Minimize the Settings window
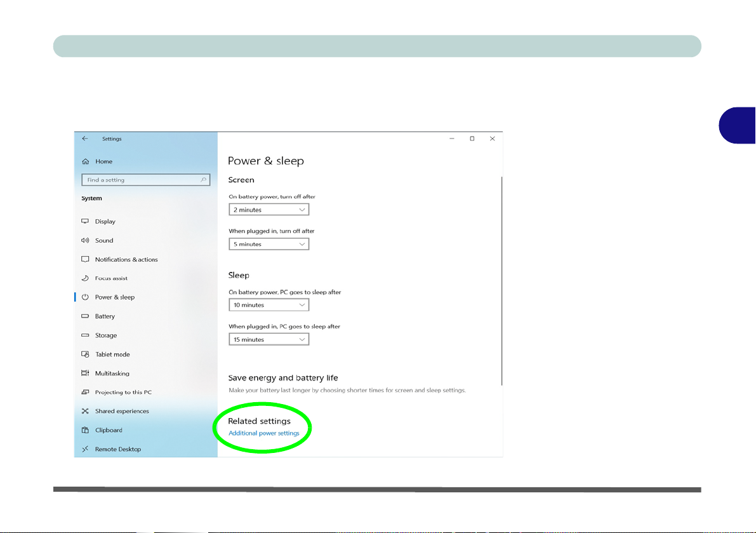This screenshot has width=756, height=533. [452, 138]
